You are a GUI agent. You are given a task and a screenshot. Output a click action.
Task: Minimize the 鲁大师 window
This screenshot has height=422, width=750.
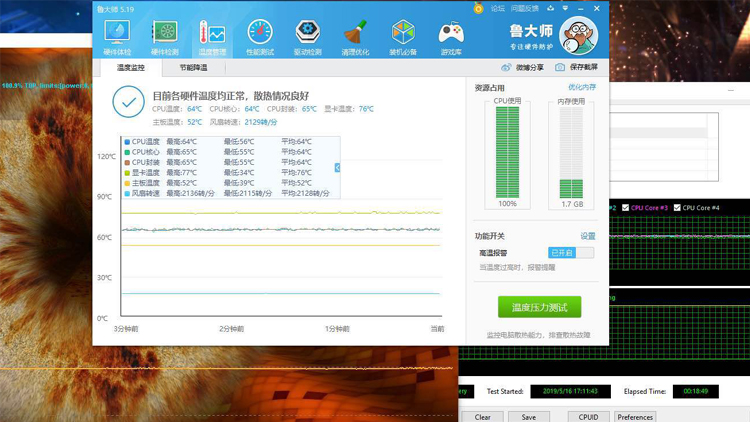pos(581,9)
